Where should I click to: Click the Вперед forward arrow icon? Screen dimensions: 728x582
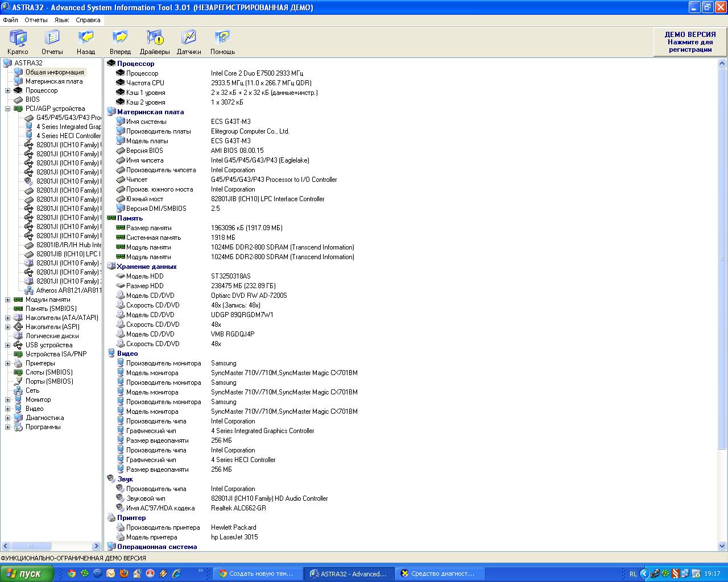[120, 38]
